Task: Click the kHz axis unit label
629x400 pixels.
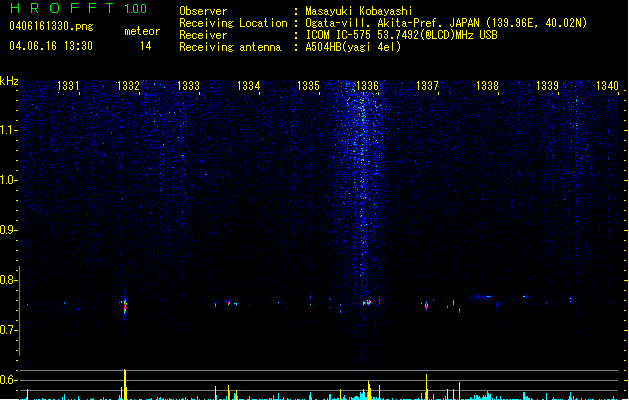Action: 9,81
